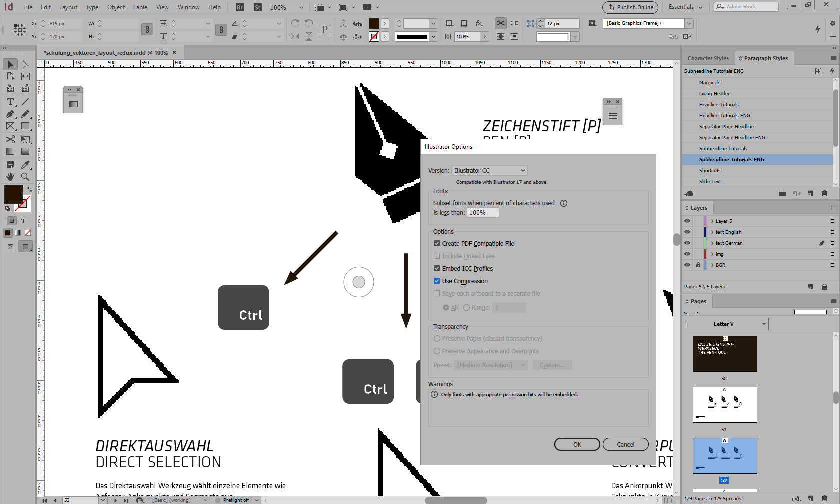Click the fx effects icon
Screen dimensions: 840x504
click(x=479, y=23)
